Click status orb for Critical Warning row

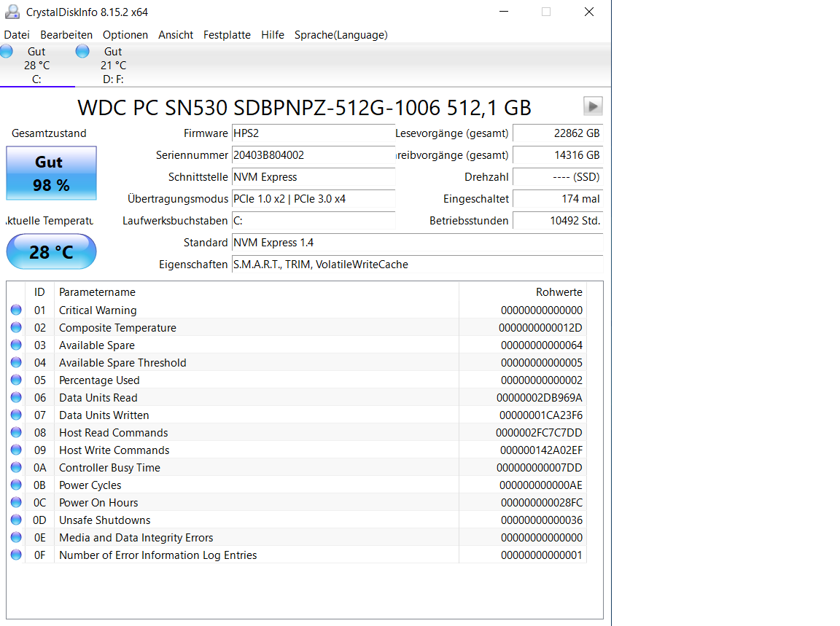click(x=16, y=310)
